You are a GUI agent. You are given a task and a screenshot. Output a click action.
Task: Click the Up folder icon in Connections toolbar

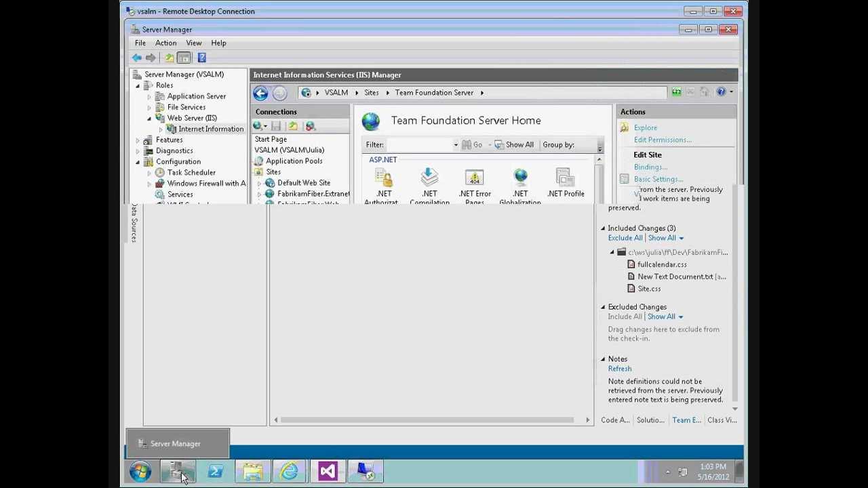coord(293,126)
